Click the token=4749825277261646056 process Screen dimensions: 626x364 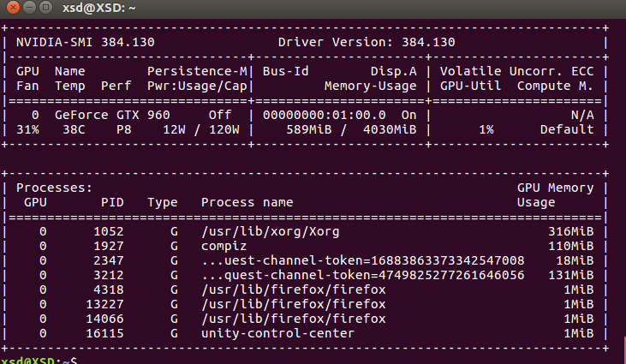[362, 276]
